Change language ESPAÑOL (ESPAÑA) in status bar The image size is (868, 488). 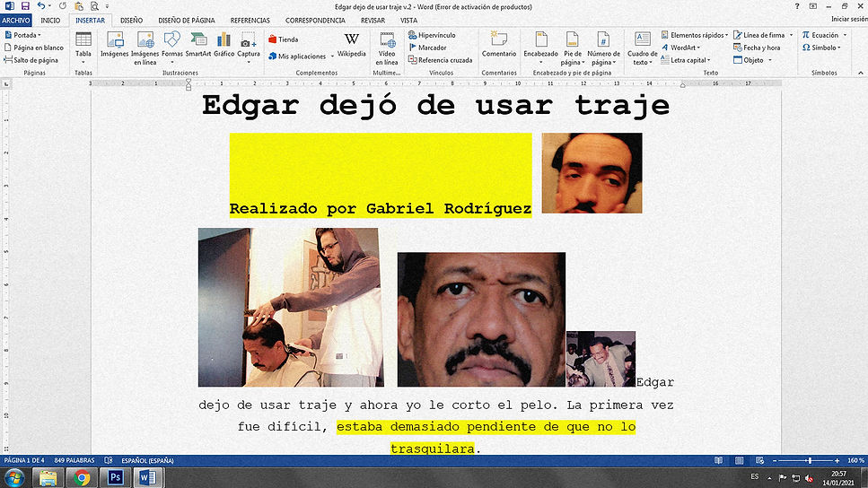147,460
